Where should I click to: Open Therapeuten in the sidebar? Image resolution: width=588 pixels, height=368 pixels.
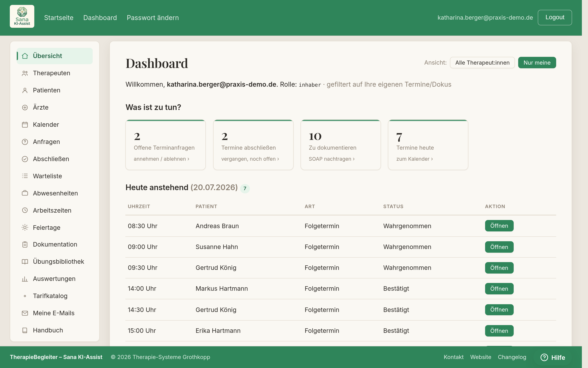tap(55, 73)
